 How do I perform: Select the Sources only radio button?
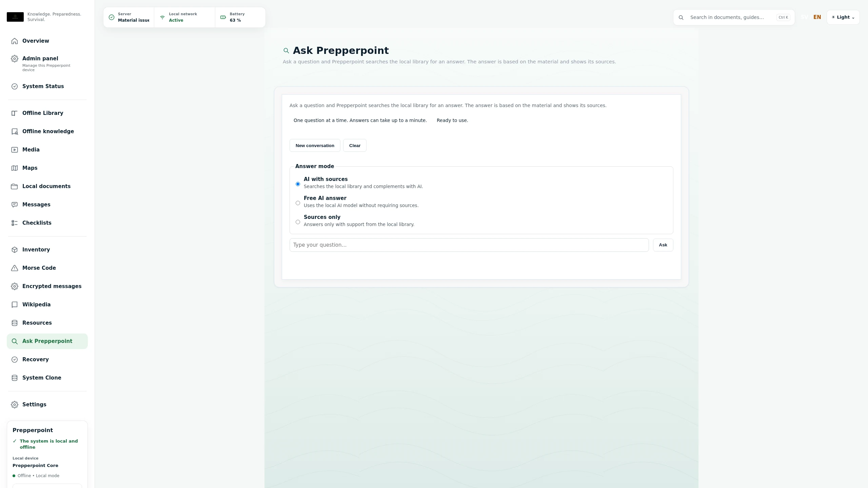298,222
